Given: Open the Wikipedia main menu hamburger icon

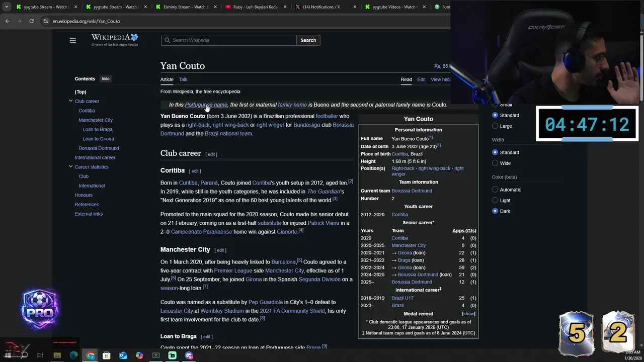Looking at the screenshot, I should (x=72, y=40).
